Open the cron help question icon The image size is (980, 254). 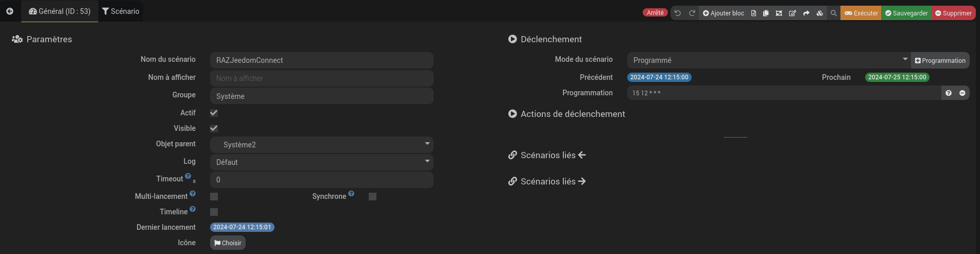click(x=949, y=93)
